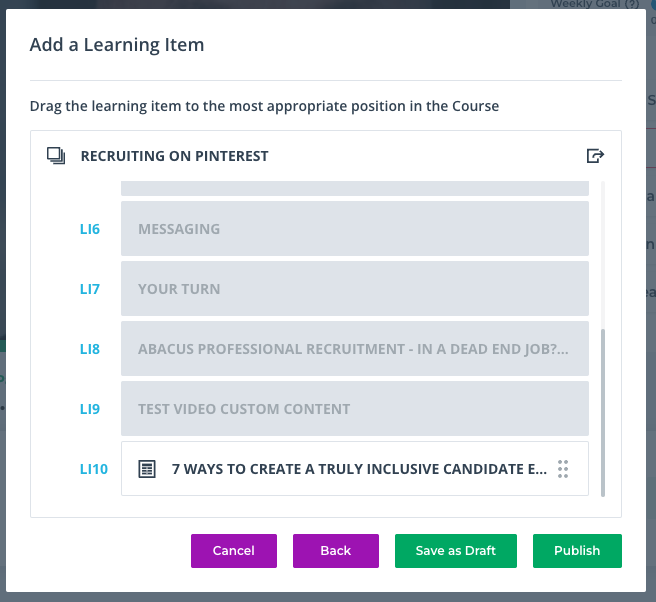Publish the learning item

577,551
